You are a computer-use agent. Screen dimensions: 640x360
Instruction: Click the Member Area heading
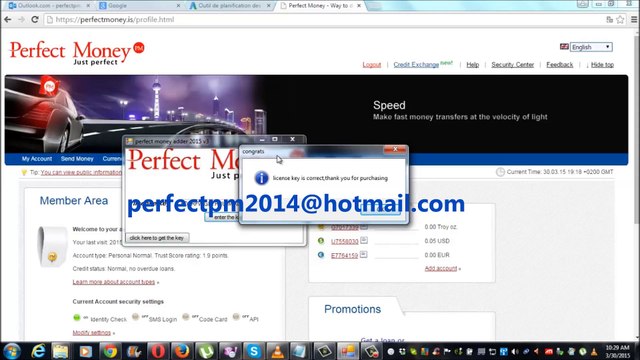(73, 200)
